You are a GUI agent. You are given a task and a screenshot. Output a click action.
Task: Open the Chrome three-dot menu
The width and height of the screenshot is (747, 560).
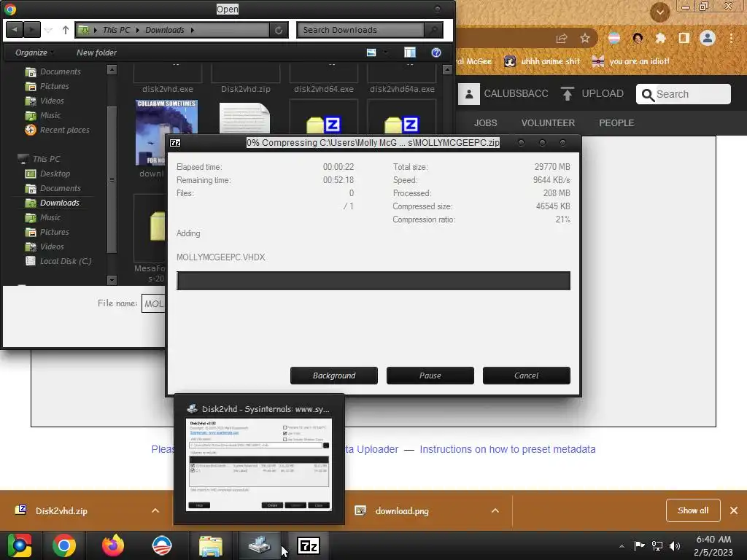tap(731, 38)
